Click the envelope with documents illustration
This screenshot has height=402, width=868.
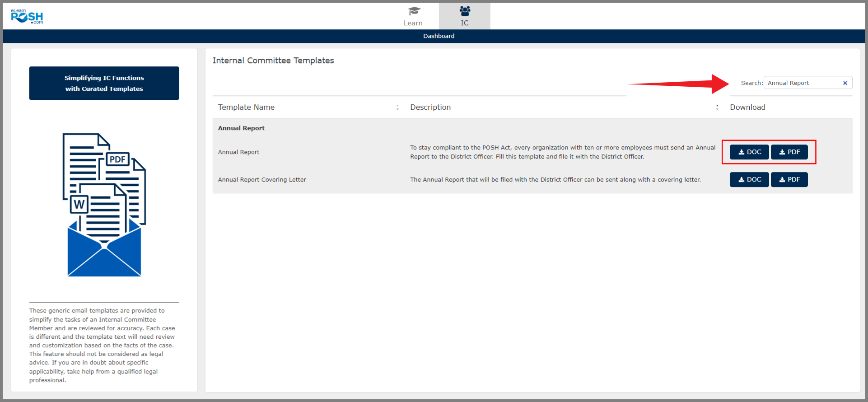[104, 248]
